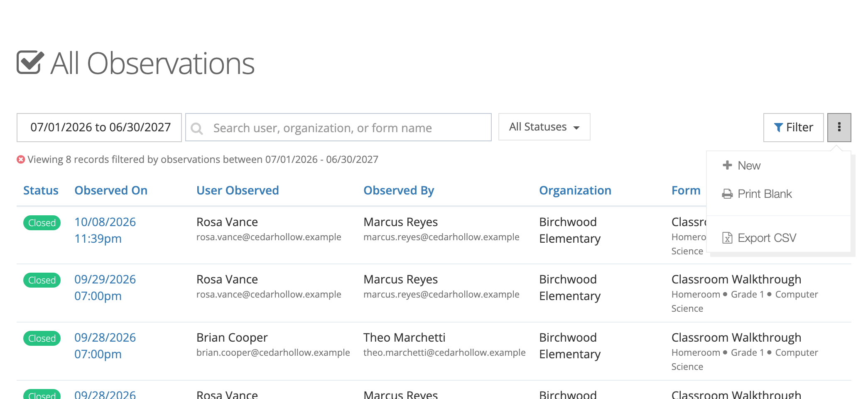Click the All Observations page heading
Image resolution: width=868 pixels, height=399 pixels.
[x=152, y=64]
